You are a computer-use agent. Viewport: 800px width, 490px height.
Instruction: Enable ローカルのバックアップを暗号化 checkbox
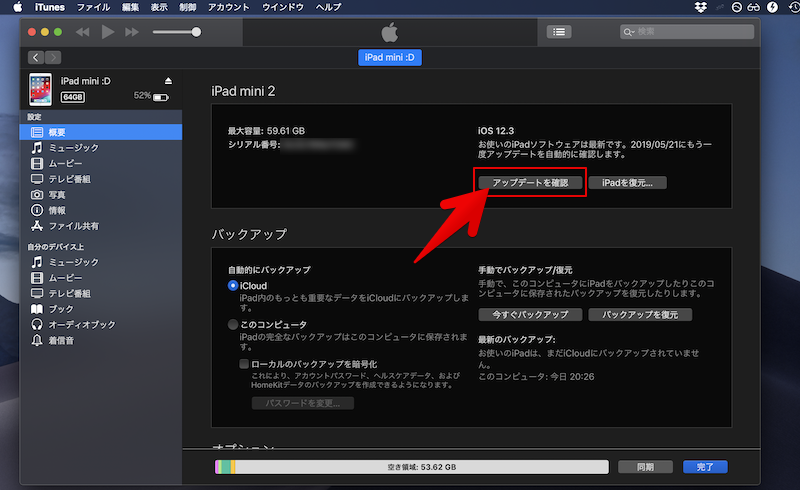[x=244, y=365]
